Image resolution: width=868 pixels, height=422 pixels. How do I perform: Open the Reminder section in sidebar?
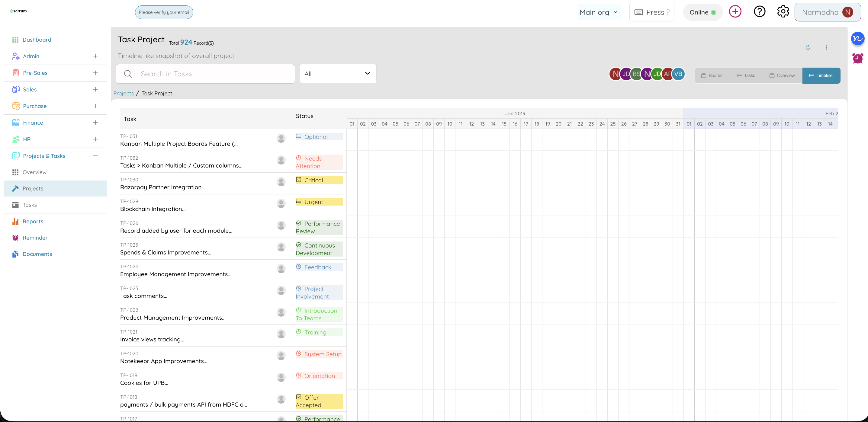point(35,238)
